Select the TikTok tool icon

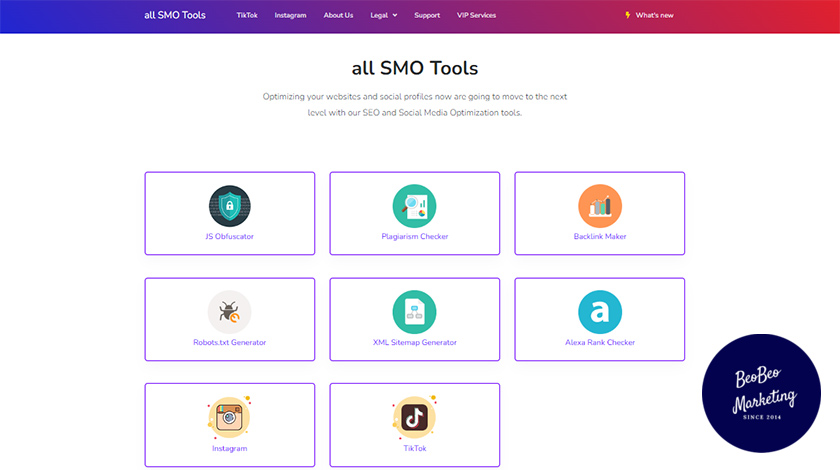(x=414, y=418)
